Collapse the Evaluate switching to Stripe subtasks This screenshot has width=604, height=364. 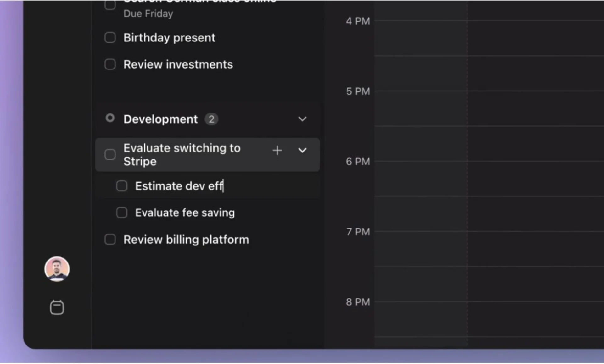[x=302, y=150]
